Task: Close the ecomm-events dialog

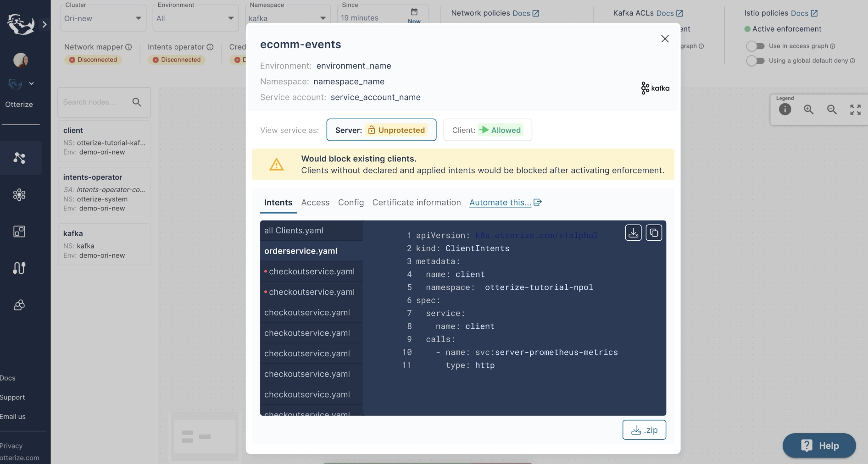Action: (665, 39)
